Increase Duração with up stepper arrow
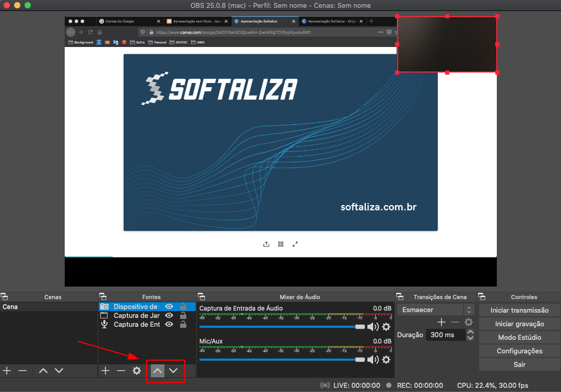This screenshot has width=561, height=392. click(x=470, y=332)
